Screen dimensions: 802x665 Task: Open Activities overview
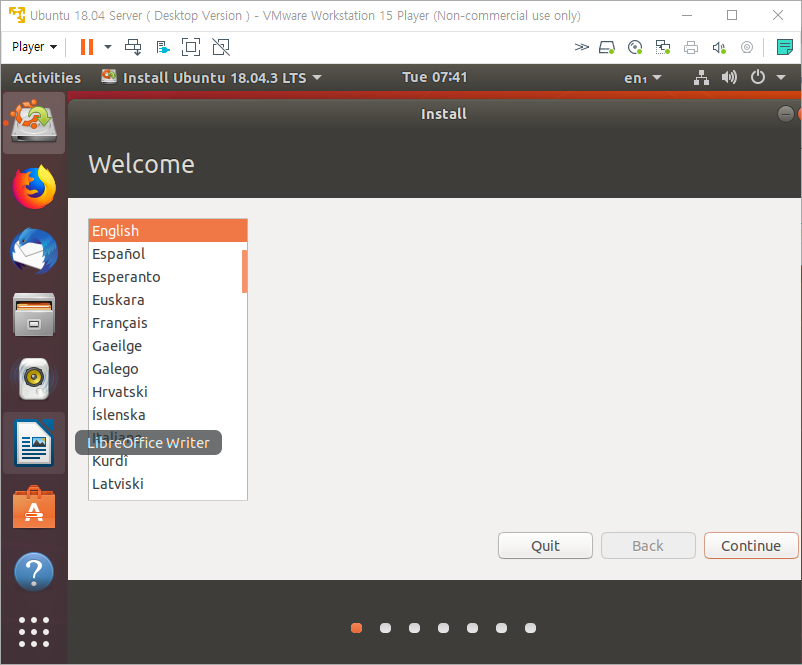click(47, 78)
